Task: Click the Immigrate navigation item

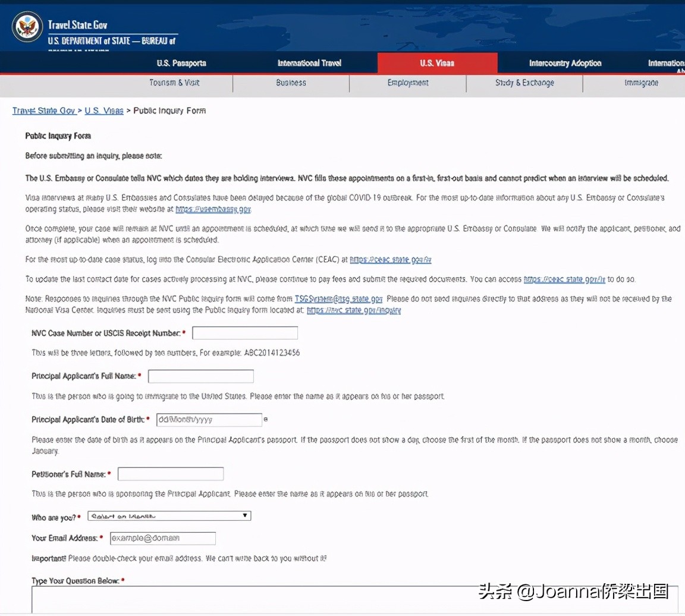Action: pyautogui.click(x=641, y=83)
